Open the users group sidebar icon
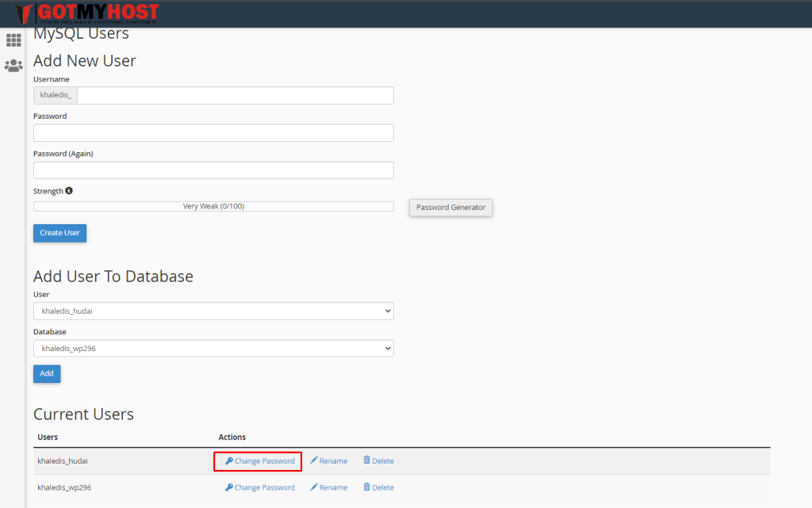This screenshot has height=508, width=812. coord(13,66)
